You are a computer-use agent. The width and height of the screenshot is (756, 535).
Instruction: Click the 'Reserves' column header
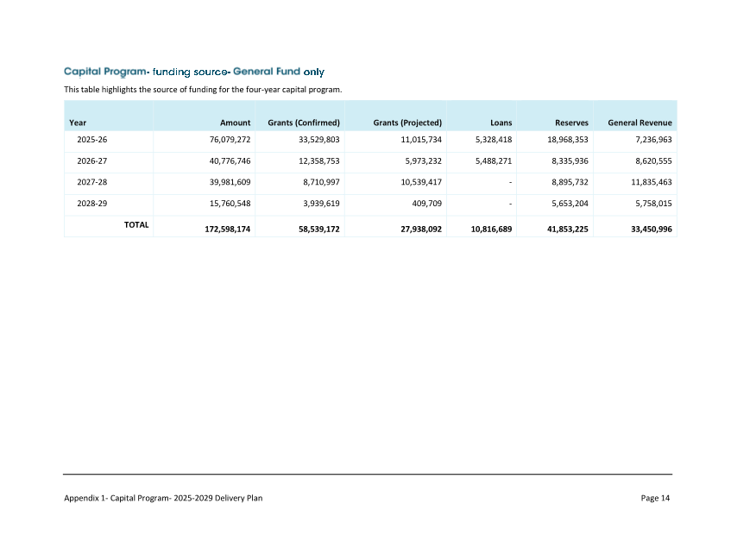click(x=571, y=123)
